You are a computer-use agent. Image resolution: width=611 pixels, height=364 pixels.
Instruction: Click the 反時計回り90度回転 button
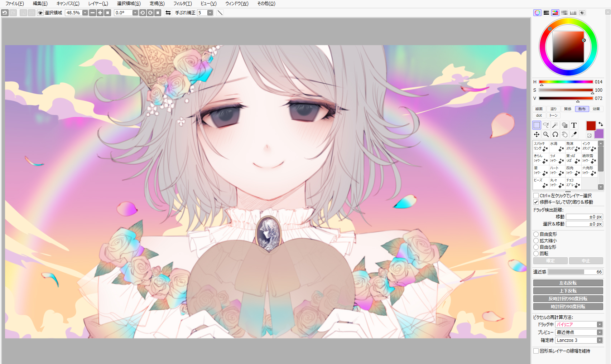(x=568, y=299)
